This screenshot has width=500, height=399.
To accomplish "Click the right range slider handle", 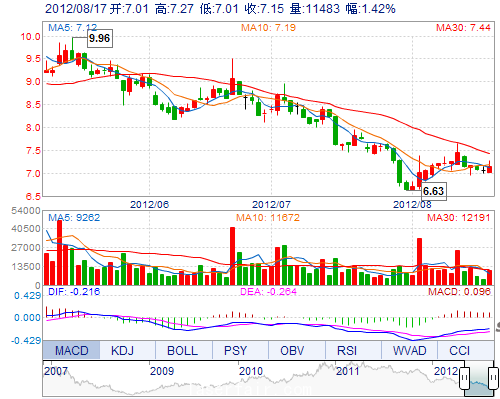I will (x=493, y=378).
